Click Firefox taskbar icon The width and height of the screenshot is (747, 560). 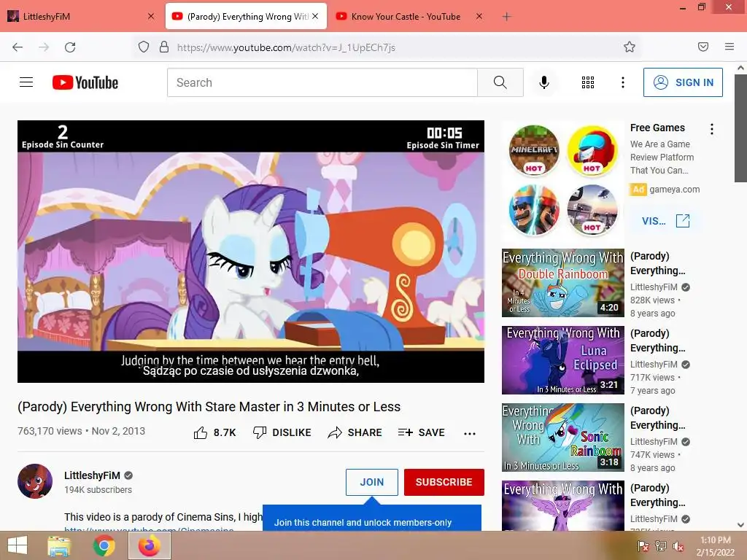[149, 545]
